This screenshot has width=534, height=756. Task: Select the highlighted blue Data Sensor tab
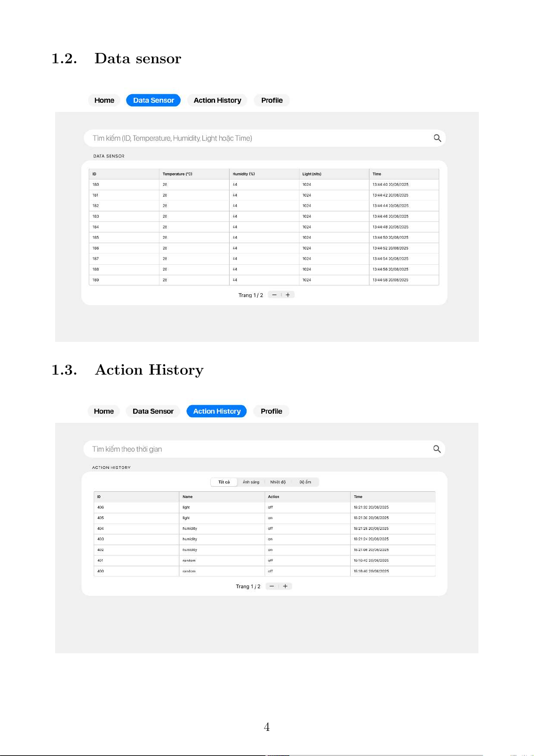click(x=153, y=101)
